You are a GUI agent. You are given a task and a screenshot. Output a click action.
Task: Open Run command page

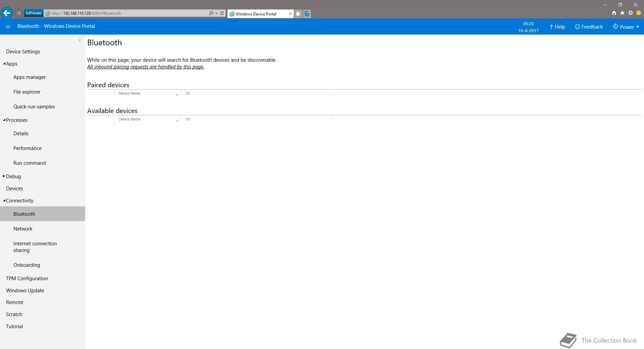pos(30,163)
